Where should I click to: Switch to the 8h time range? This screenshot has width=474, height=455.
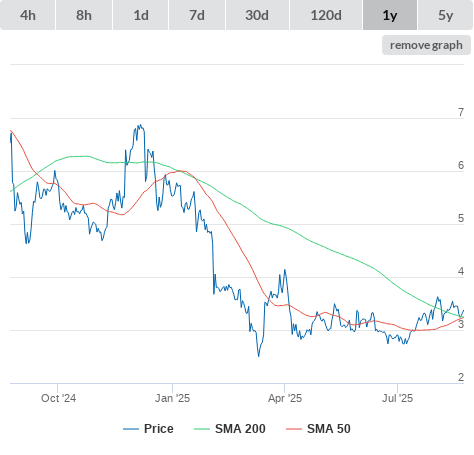(x=84, y=15)
